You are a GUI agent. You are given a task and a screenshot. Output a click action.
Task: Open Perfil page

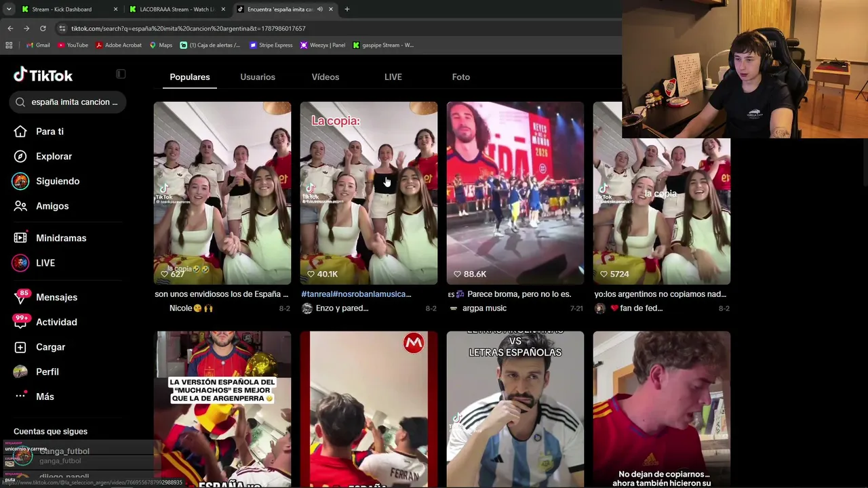click(x=37, y=371)
